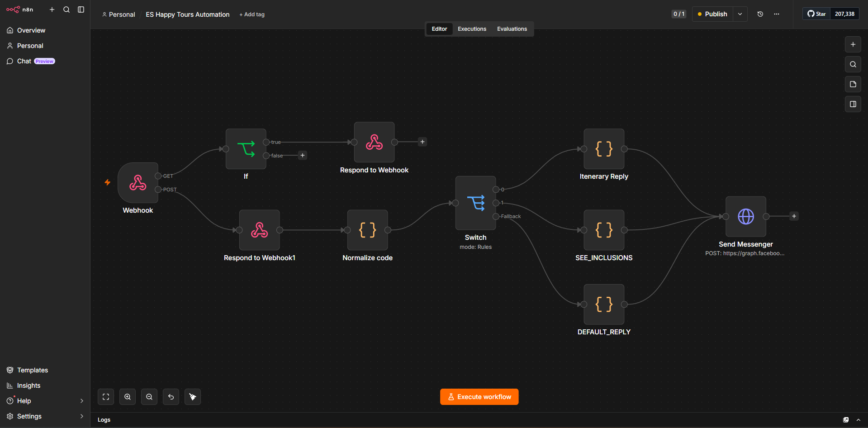Select the Switch node icon

pos(475,203)
